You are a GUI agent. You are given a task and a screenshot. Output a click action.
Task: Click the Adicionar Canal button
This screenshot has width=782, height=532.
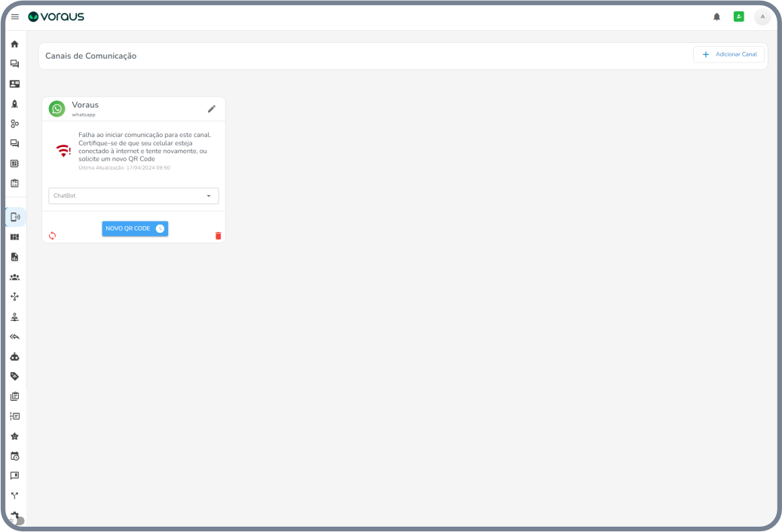[729, 54]
